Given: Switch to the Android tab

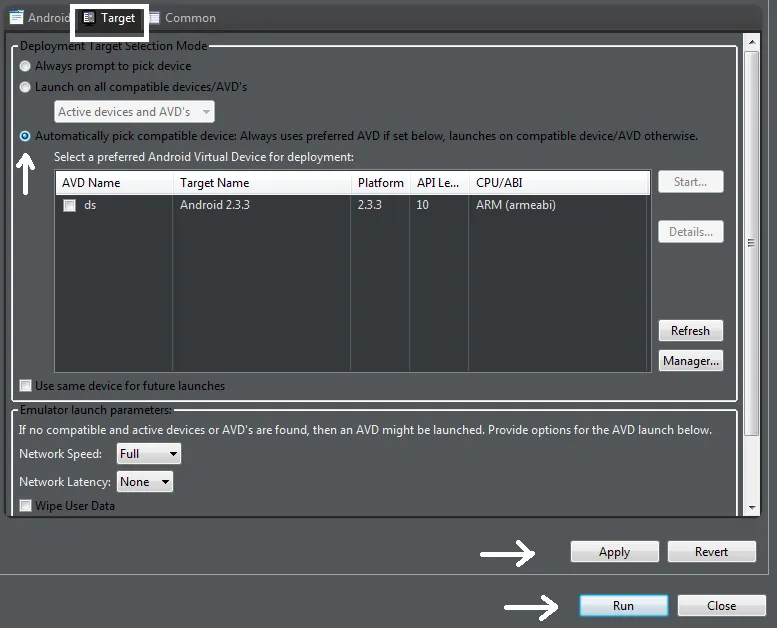Looking at the screenshot, I should (x=39, y=18).
